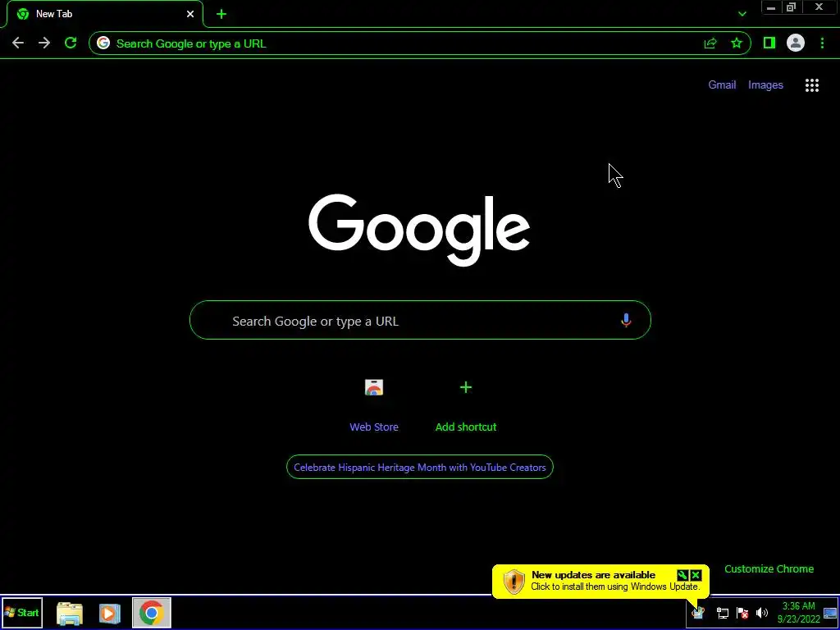
Task: Open Windows Update tray icon
Action: (698, 612)
